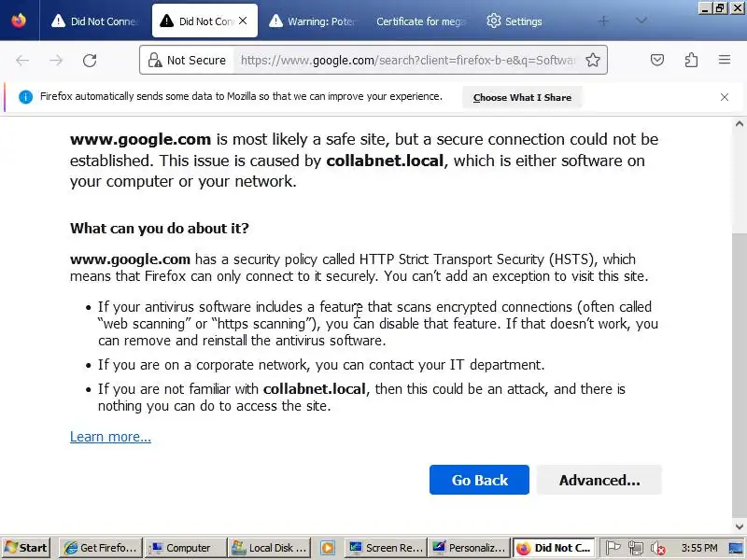Click 'Choose What I Share' button
Viewport: 747px width, 560px height.
point(522,97)
